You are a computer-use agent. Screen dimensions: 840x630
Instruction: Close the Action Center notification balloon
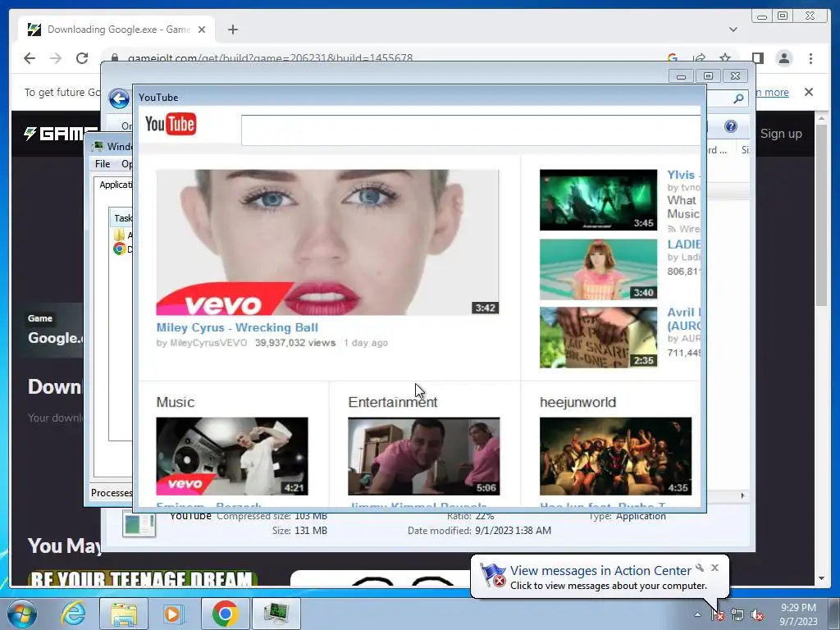(x=714, y=568)
